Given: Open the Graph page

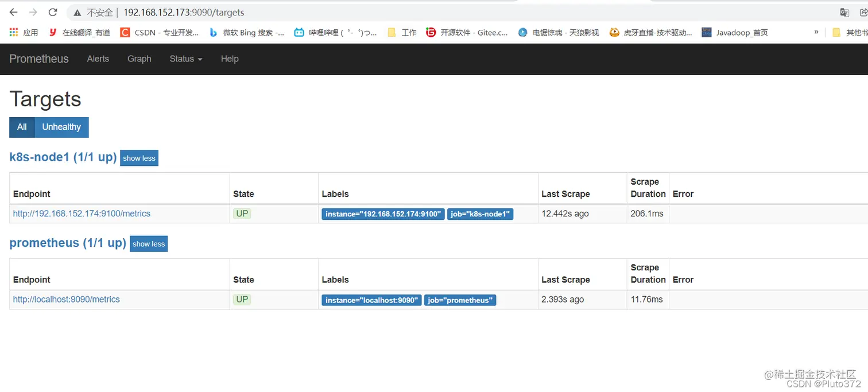Looking at the screenshot, I should click(x=139, y=59).
